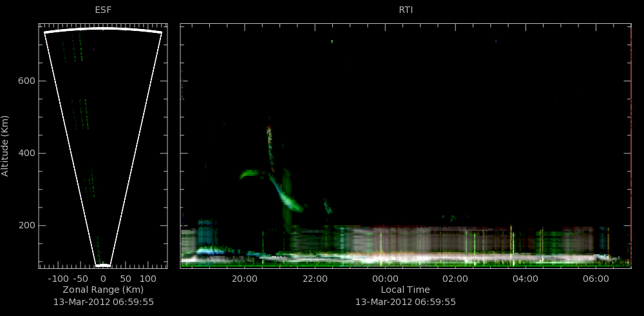This screenshot has width=644, height=316.
Task: Click the 22:00 time tick label
Action: click(315, 279)
